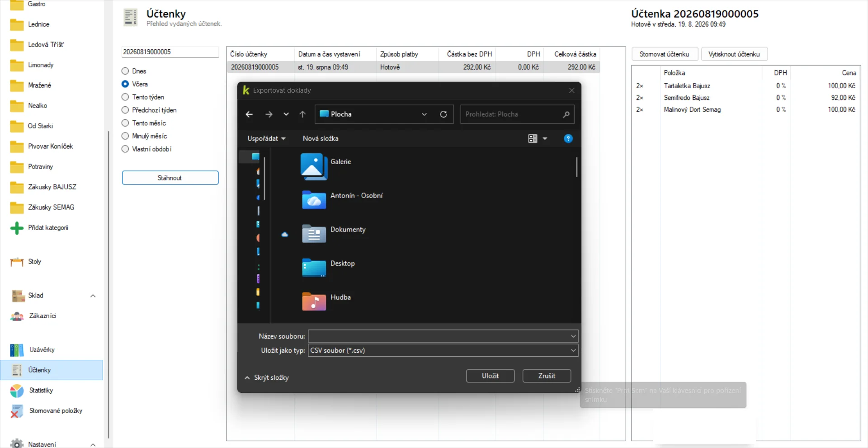The height and width of the screenshot is (448, 868).
Task: Collapse folders with Skrýt složky
Action: (x=267, y=377)
